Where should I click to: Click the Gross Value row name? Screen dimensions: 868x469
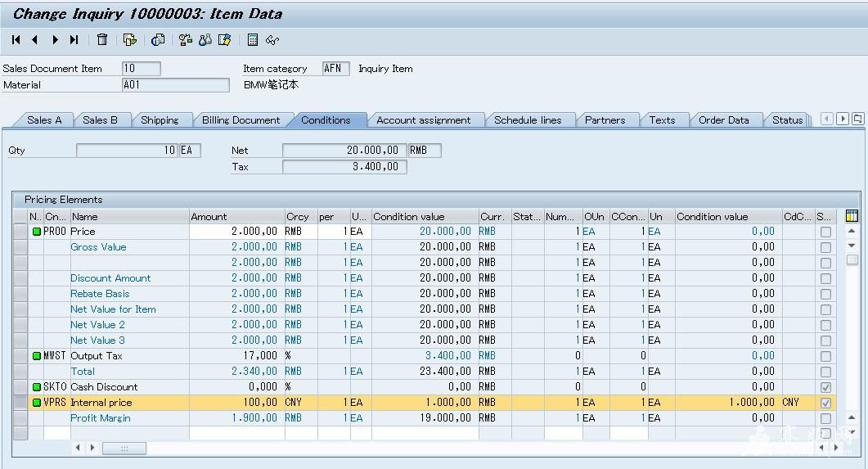pyautogui.click(x=98, y=247)
